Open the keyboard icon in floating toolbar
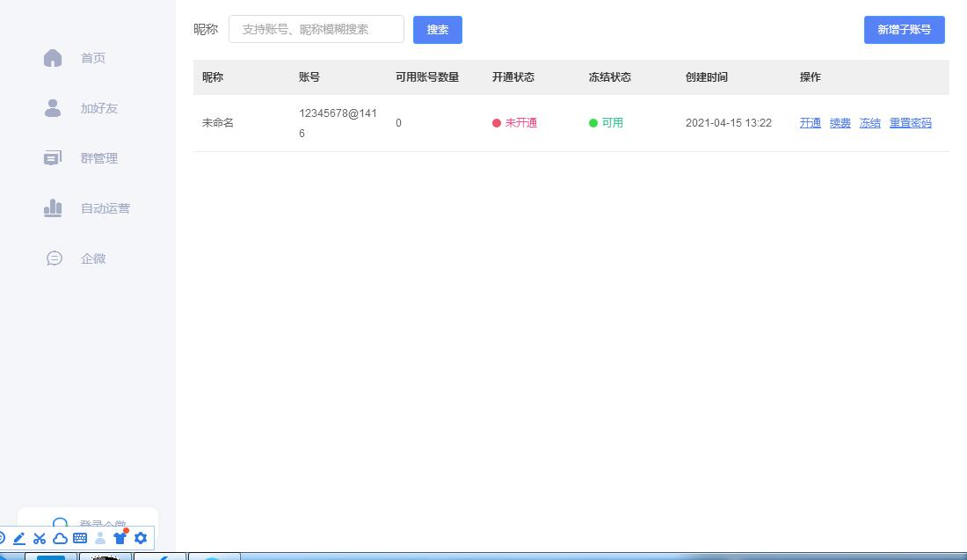967x560 pixels. pos(80,538)
